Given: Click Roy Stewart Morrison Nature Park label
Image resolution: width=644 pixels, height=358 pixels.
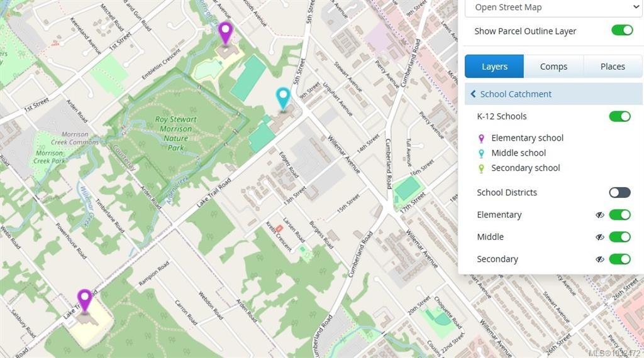Looking at the screenshot, I should pos(175,133).
